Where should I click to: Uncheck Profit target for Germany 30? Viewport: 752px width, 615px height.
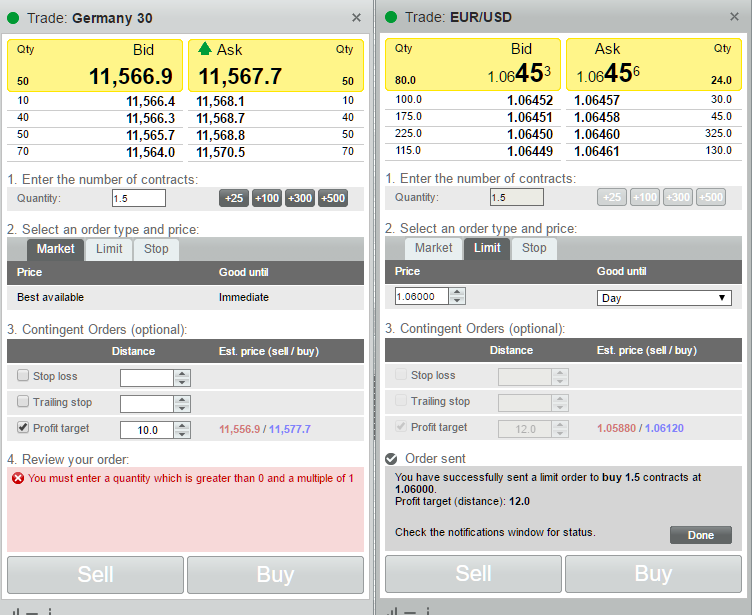(x=23, y=427)
